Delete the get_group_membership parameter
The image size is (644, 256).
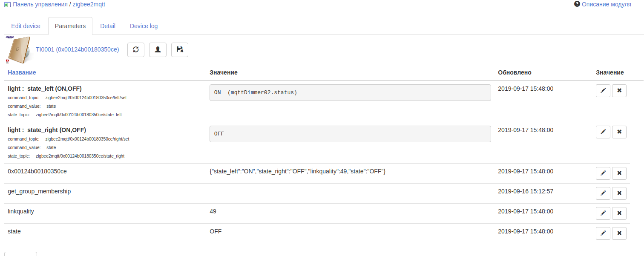point(619,193)
